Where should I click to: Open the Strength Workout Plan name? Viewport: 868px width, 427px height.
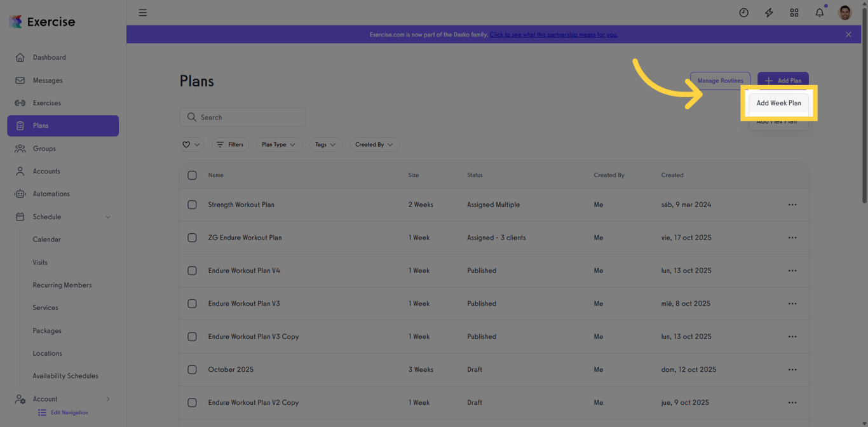[x=241, y=205]
